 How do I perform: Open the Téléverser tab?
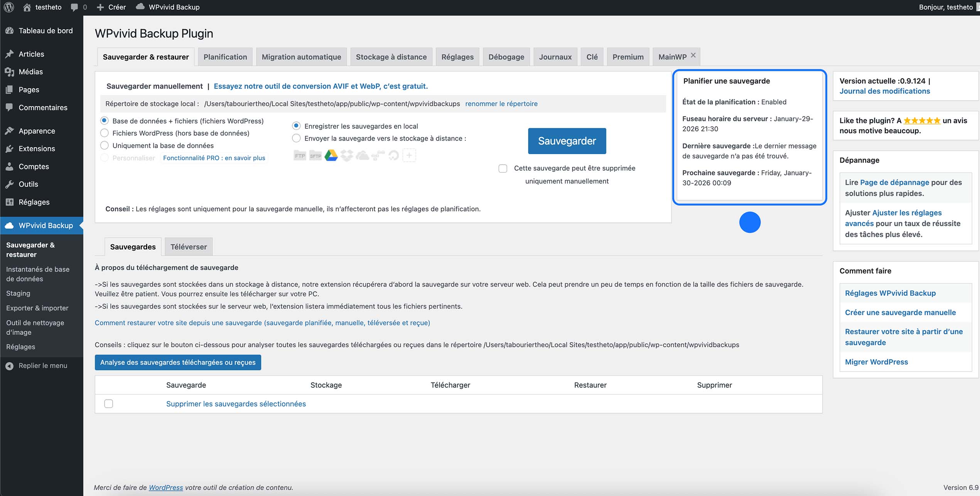[188, 247]
